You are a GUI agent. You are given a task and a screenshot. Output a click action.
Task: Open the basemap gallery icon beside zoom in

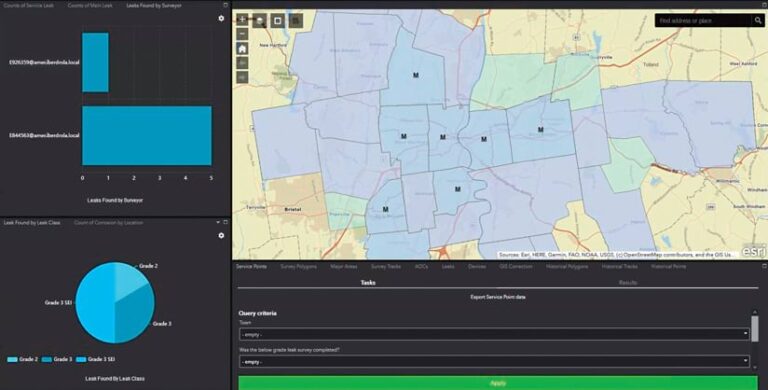click(x=260, y=21)
